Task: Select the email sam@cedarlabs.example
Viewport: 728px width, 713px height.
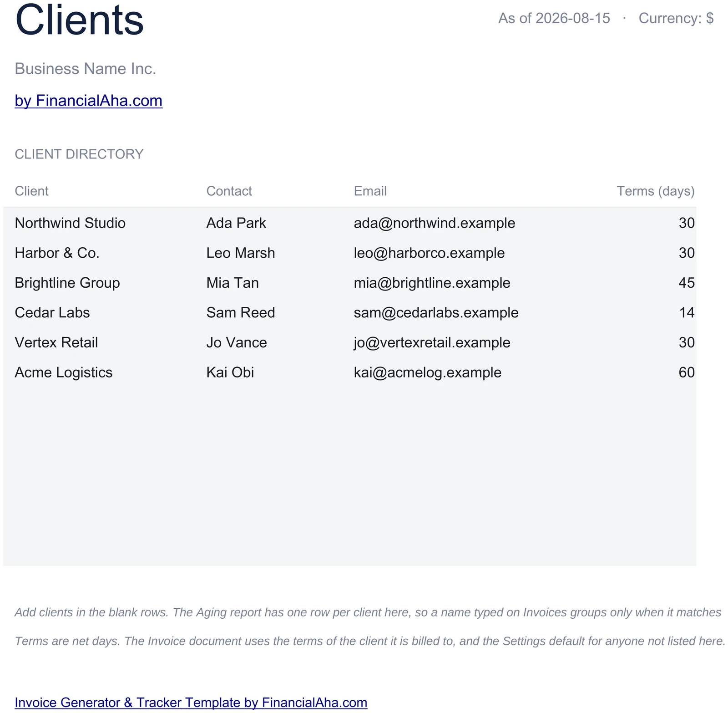Action: click(436, 313)
